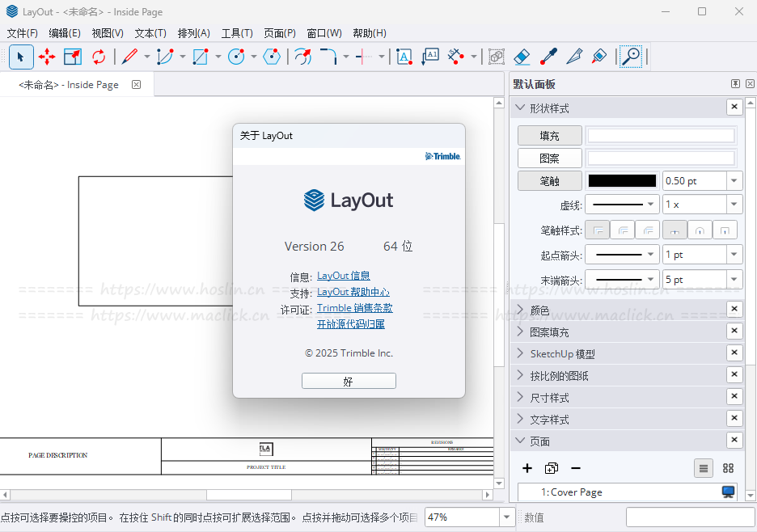Click the pattern swatch beside 图案

(661, 158)
